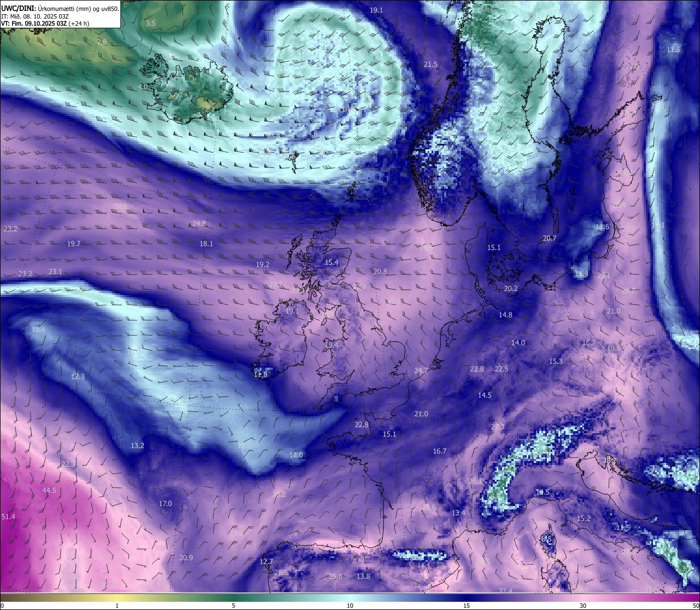Click the 24.8 value label
The height and width of the screenshot is (610, 700).
[200, 223]
